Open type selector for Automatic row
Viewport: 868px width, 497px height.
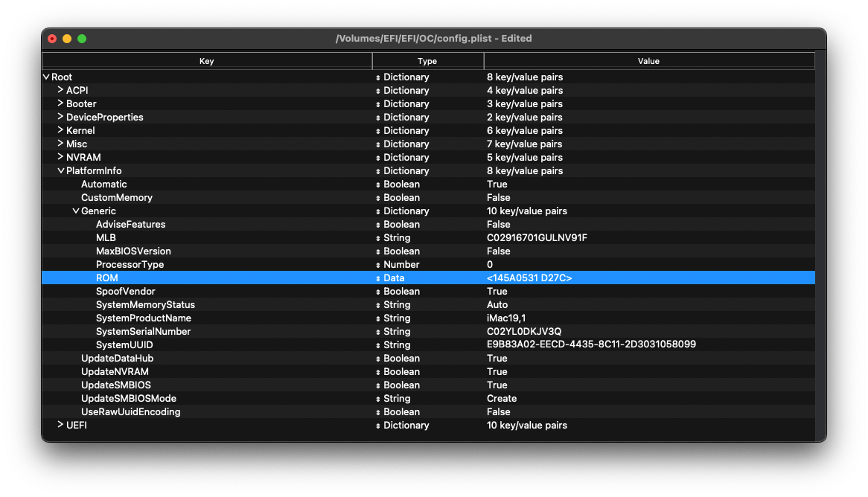click(378, 185)
